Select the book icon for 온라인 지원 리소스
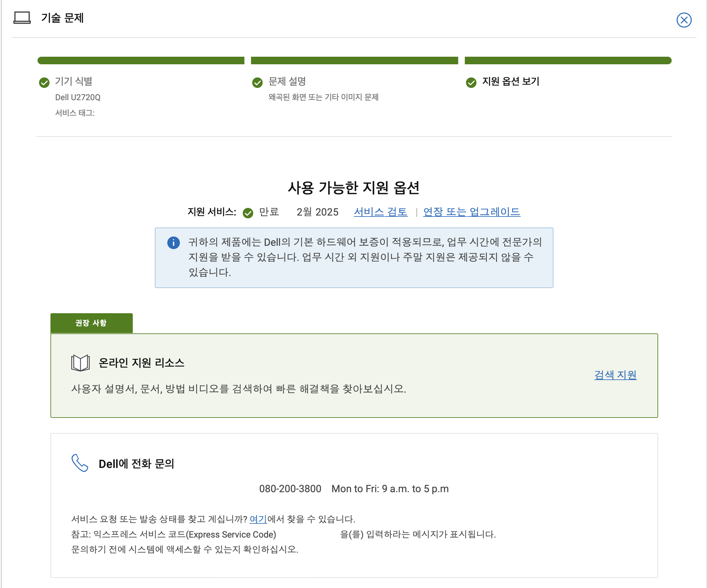 (80, 363)
